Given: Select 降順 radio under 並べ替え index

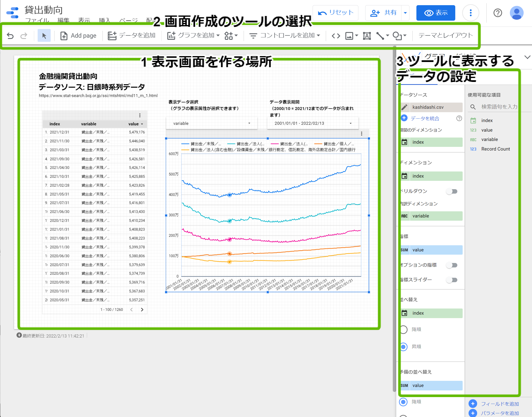Looking at the screenshot, I should (x=403, y=329).
